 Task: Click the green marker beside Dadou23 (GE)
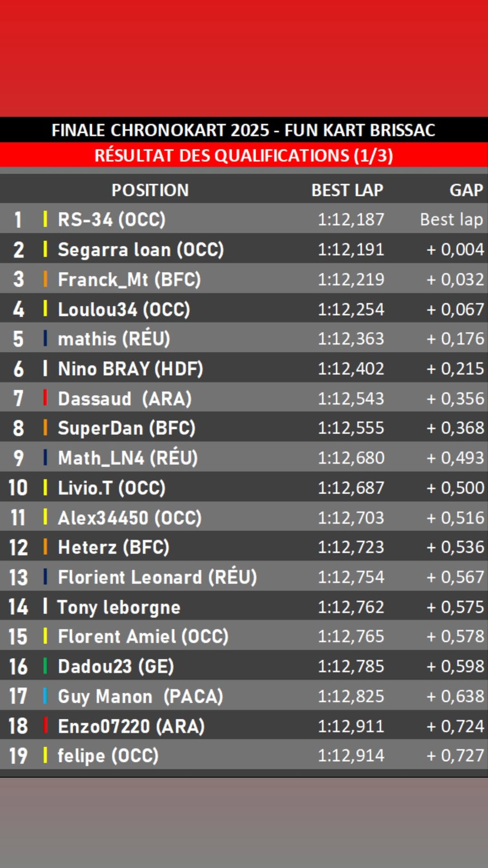tap(45, 666)
